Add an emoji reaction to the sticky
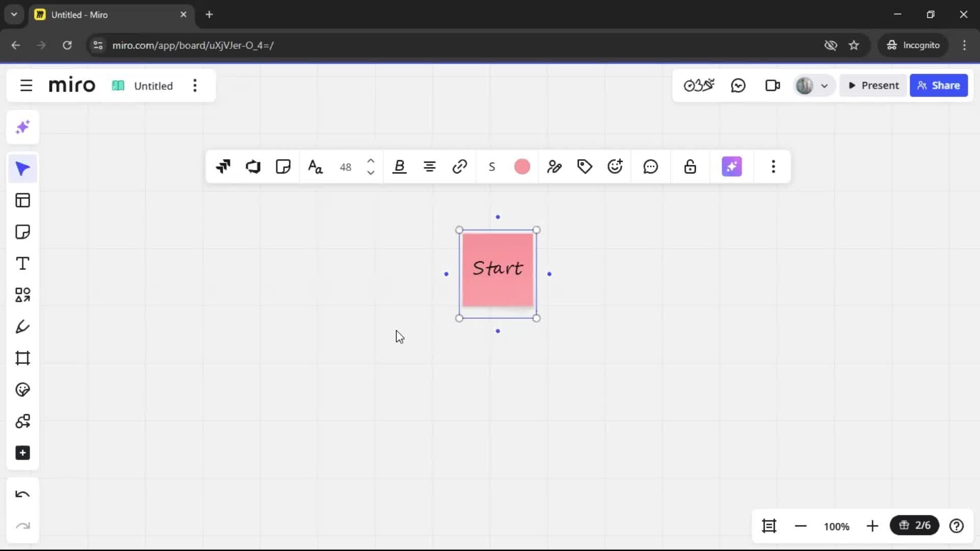The width and height of the screenshot is (980, 551). tap(615, 167)
